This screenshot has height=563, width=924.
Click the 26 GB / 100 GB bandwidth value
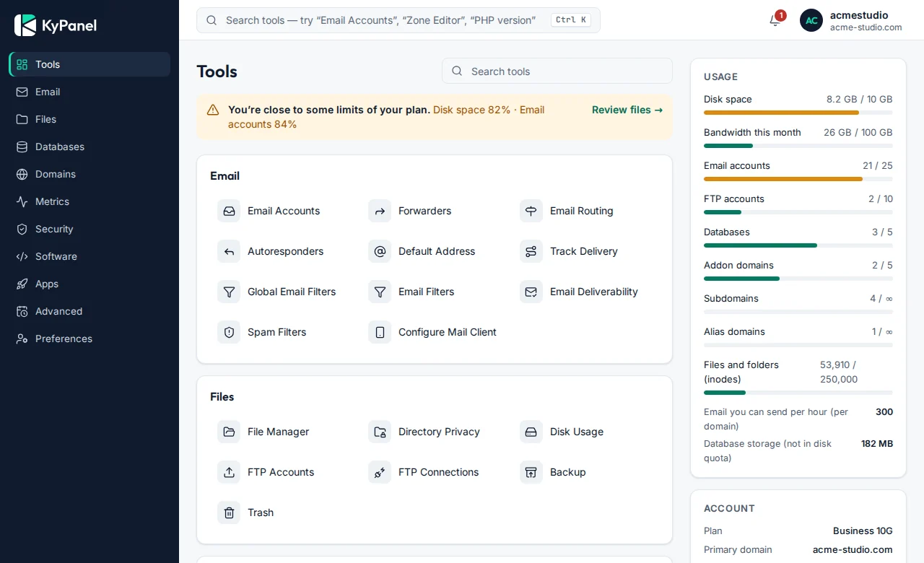pos(858,132)
